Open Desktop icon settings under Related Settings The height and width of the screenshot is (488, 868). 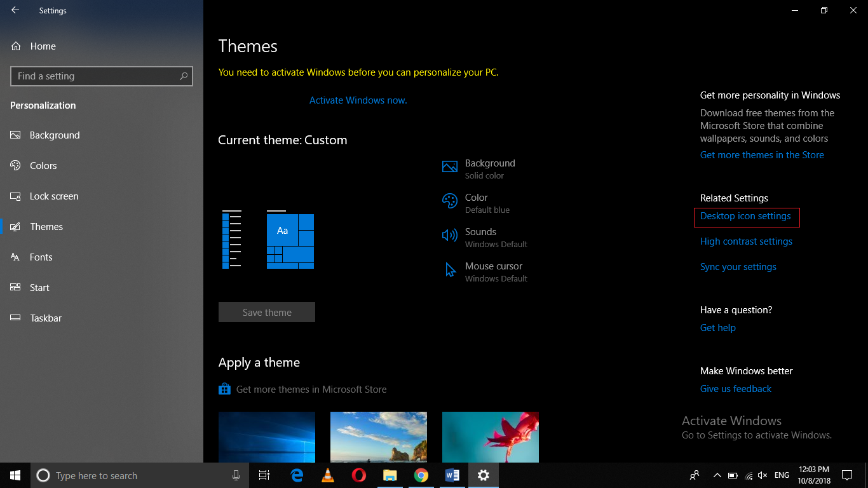point(747,217)
